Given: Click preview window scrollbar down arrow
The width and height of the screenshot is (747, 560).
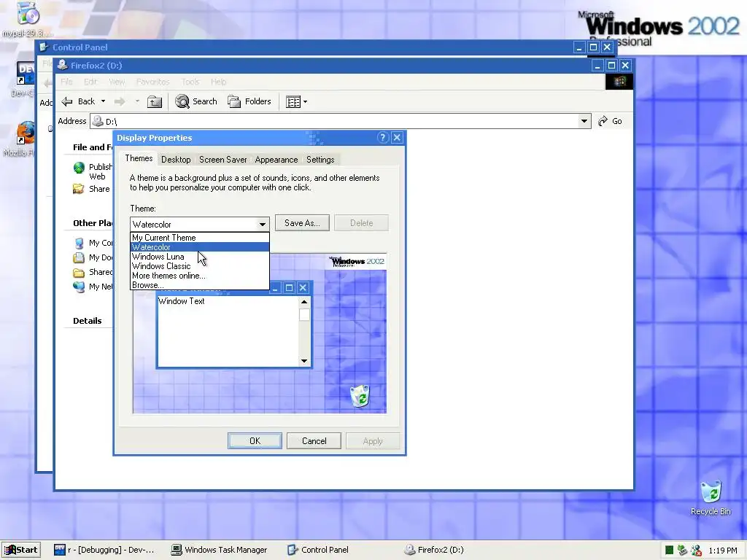Looking at the screenshot, I should point(304,361).
